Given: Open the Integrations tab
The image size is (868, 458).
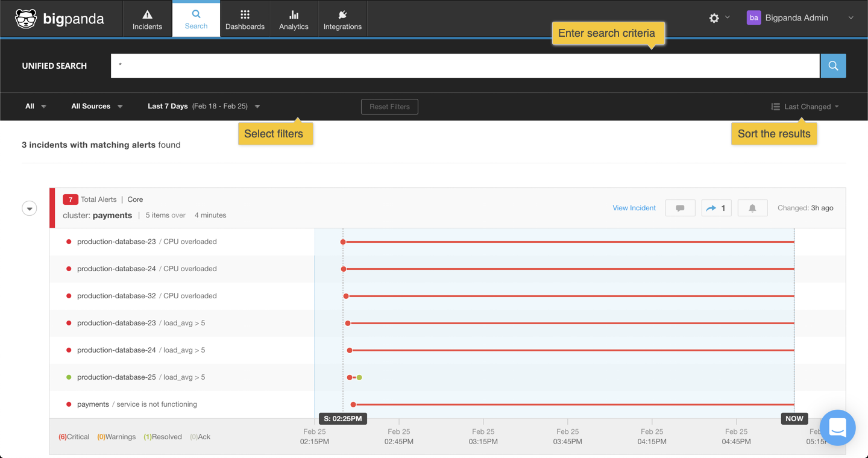Looking at the screenshot, I should coord(342,19).
